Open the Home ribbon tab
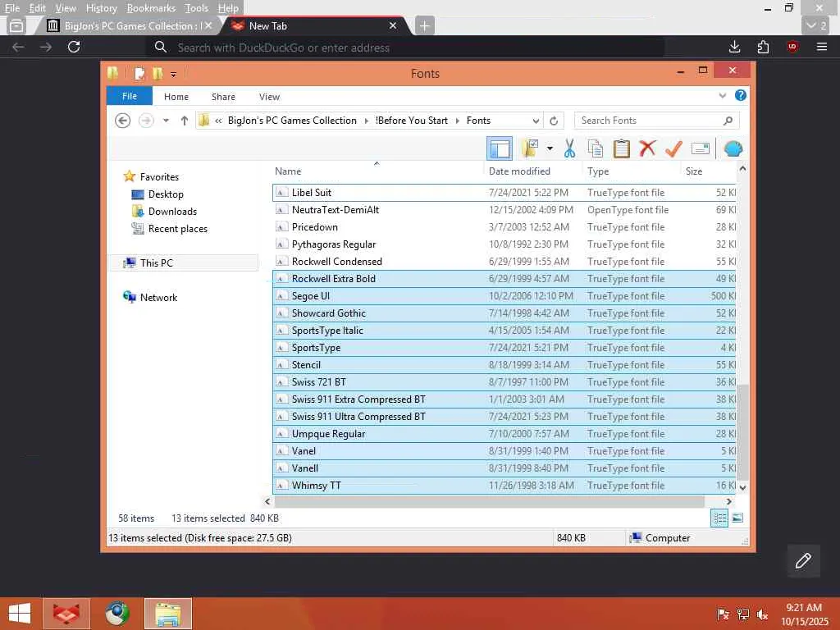840x630 pixels. (176, 97)
